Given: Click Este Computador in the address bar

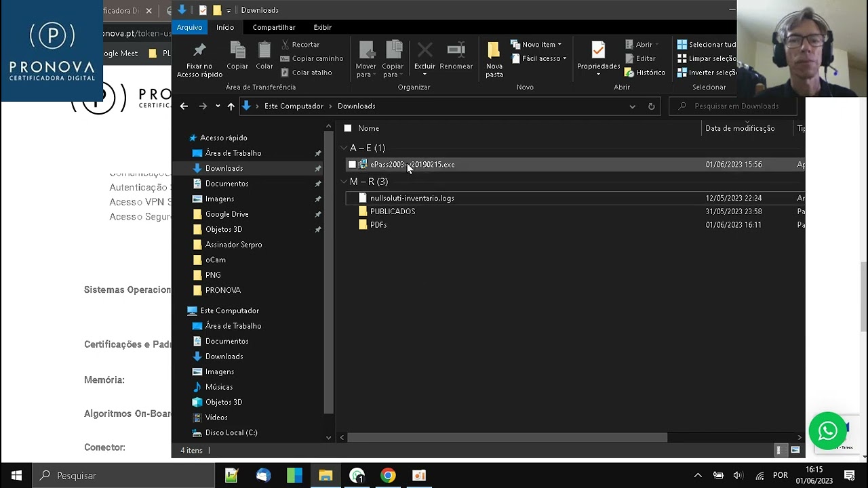Looking at the screenshot, I should tap(294, 106).
